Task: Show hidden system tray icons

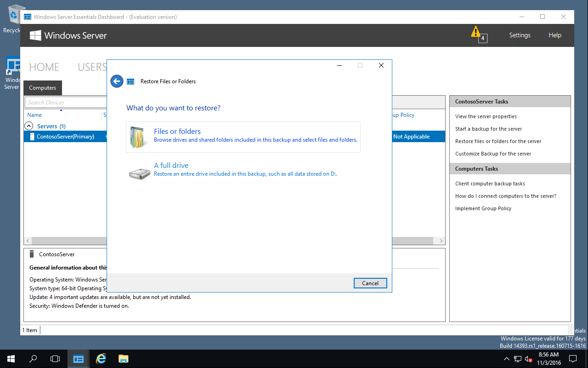Action: click(506, 359)
